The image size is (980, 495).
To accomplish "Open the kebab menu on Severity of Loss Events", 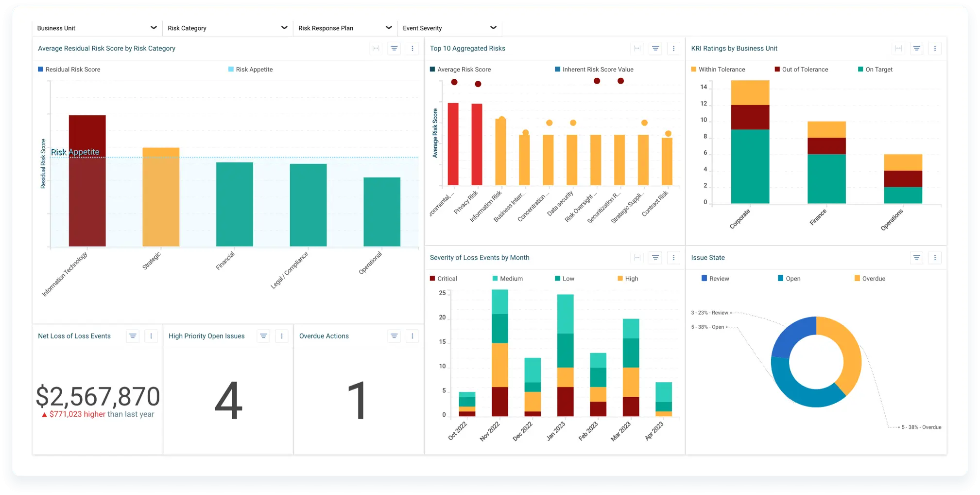I will (673, 257).
